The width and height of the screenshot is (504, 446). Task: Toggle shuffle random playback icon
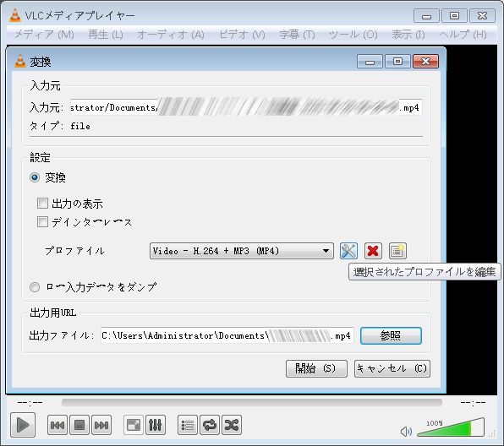232,425
